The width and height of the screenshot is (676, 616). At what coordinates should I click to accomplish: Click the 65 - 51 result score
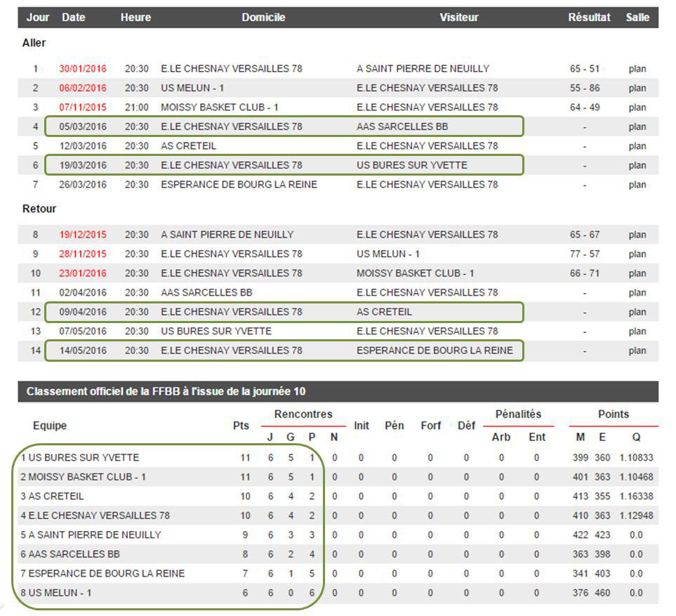click(585, 69)
